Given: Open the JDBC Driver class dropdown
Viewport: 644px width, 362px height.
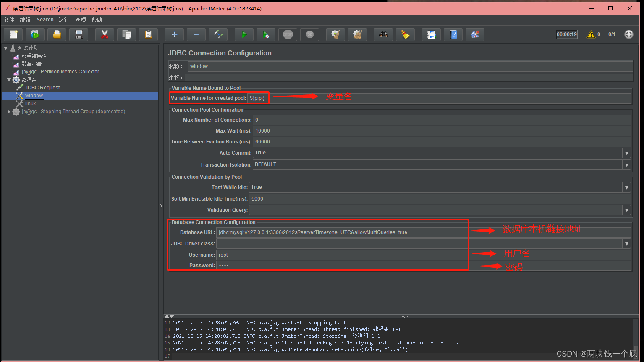Looking at the screenshot, I should [626, 244].
